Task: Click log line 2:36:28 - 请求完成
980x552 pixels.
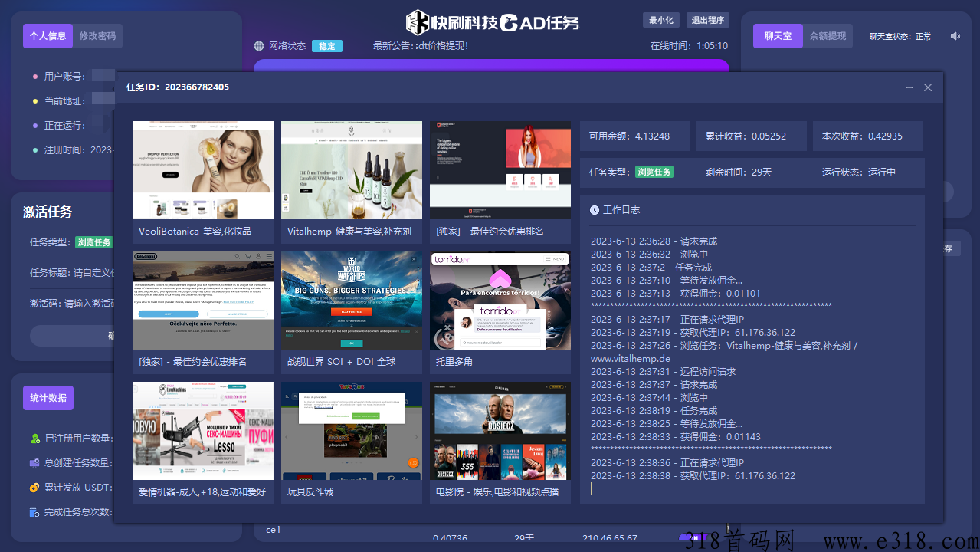Action: pos(654,242)
